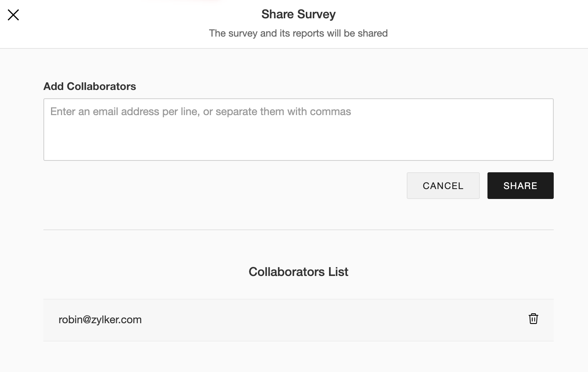Remove robin from the collaborators list
588x372 pixels.
pyautogui.click(x=533, y=319)
